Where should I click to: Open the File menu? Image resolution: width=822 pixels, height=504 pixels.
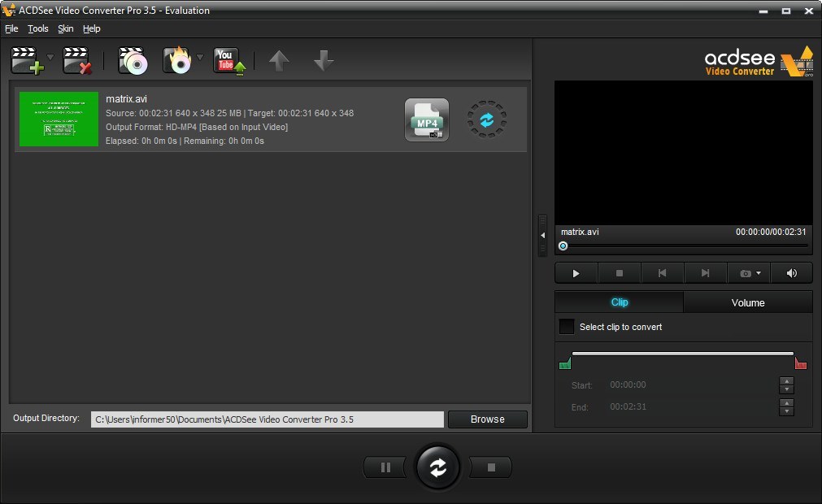(x=11, y=28)
